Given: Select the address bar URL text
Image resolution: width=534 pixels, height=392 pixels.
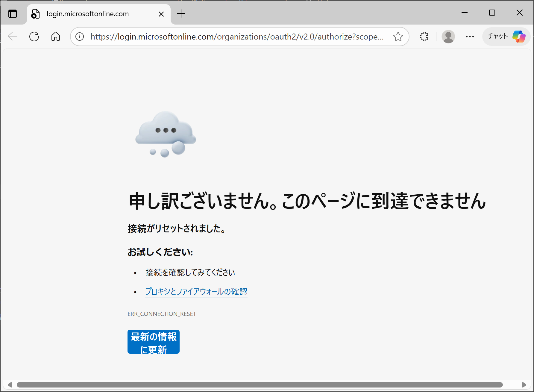Looking at the screenshot, I should (x=236, y=37).
